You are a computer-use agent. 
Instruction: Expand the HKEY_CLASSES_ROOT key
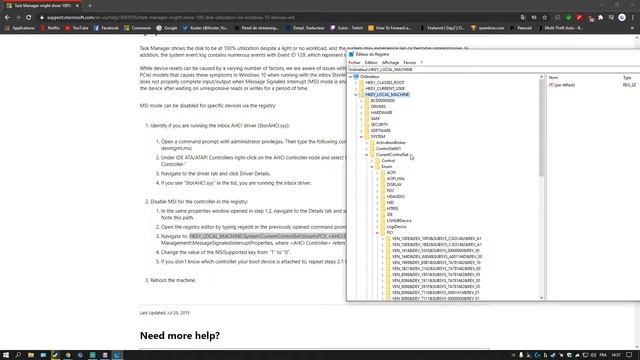[356, 82]
